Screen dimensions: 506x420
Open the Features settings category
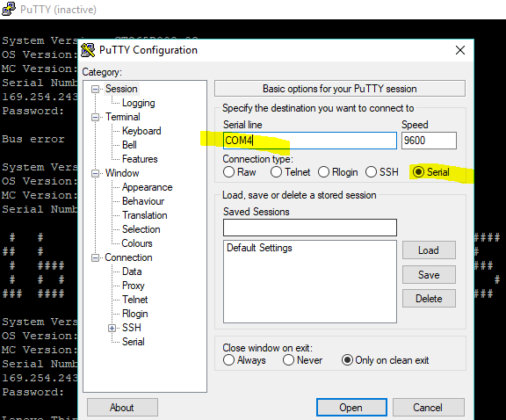(140, 159)
